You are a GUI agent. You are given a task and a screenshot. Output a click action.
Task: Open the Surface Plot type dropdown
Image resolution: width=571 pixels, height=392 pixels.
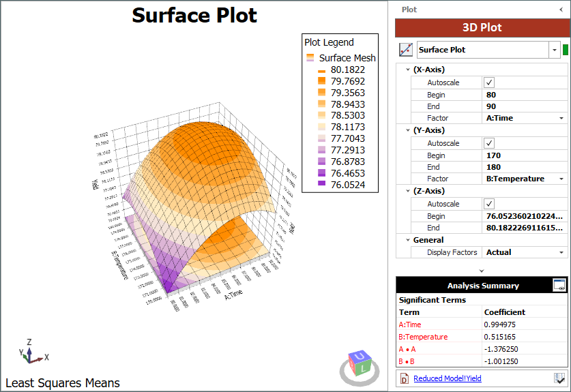click(x=553, y=50)
